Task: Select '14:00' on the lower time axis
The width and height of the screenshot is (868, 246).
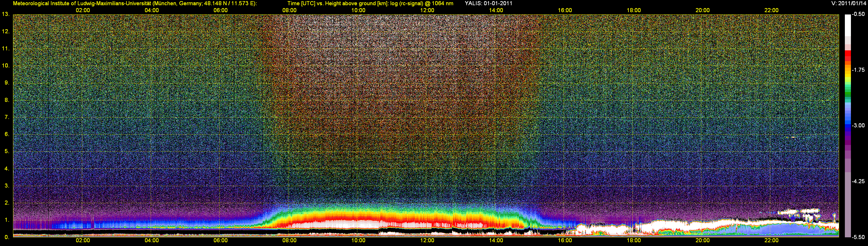Action: (496, 241)
